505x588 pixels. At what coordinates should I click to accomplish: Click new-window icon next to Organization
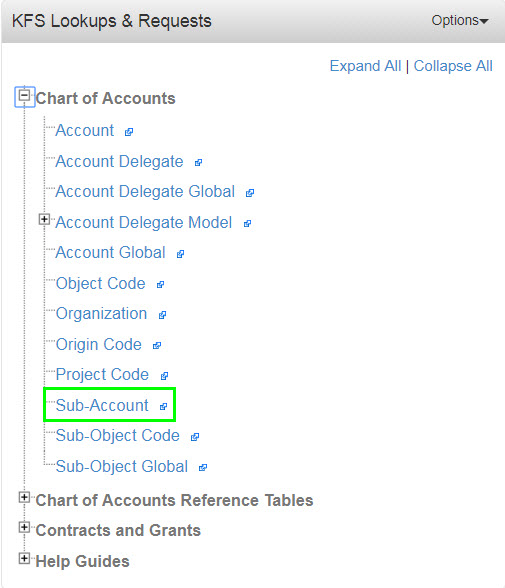tap(162, 315)
